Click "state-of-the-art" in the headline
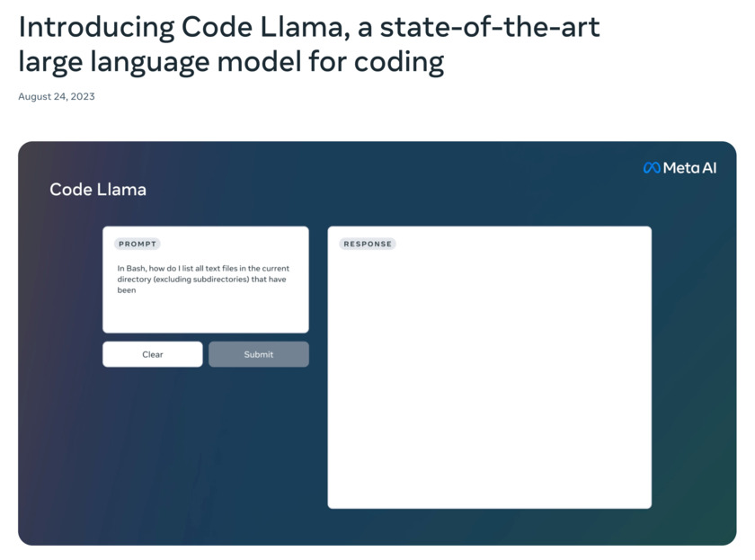This screenshot has width=755, height=560. tap(490, 27)
